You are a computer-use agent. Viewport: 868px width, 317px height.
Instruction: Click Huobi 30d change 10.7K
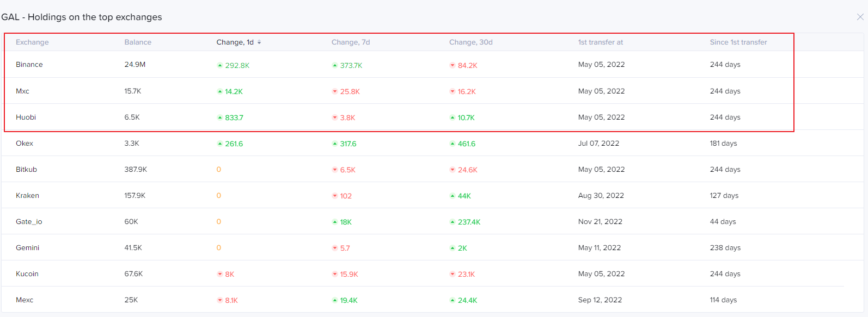coord(466,117)
